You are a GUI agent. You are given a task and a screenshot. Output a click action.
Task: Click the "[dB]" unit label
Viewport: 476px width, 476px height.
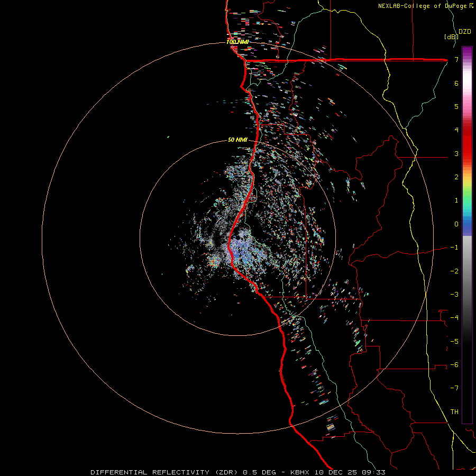[451, 36]
